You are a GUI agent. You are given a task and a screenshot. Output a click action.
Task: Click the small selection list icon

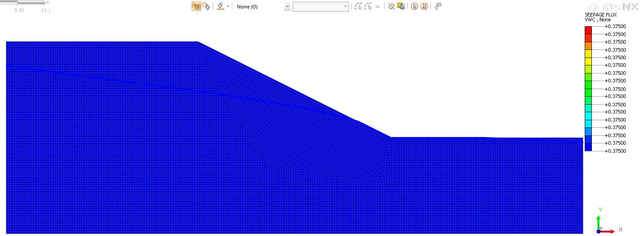click(x=377, y=6)
